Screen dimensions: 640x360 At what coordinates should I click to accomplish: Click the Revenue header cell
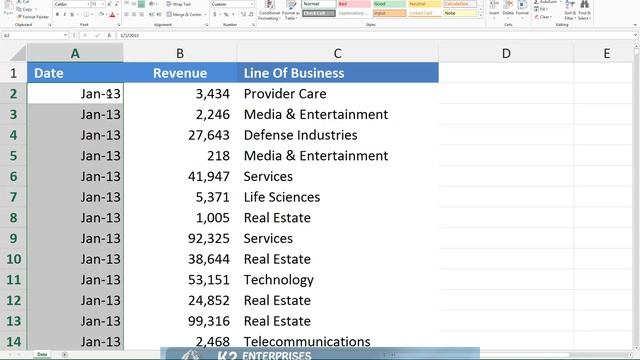pyautogui.click(x=180, y=73)
